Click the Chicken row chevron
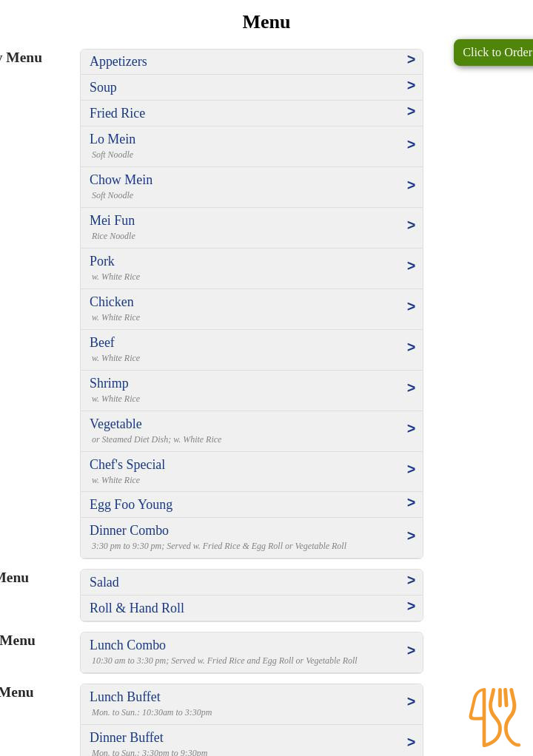The width and height of the screenshot is (533, 756). point(411,307)
